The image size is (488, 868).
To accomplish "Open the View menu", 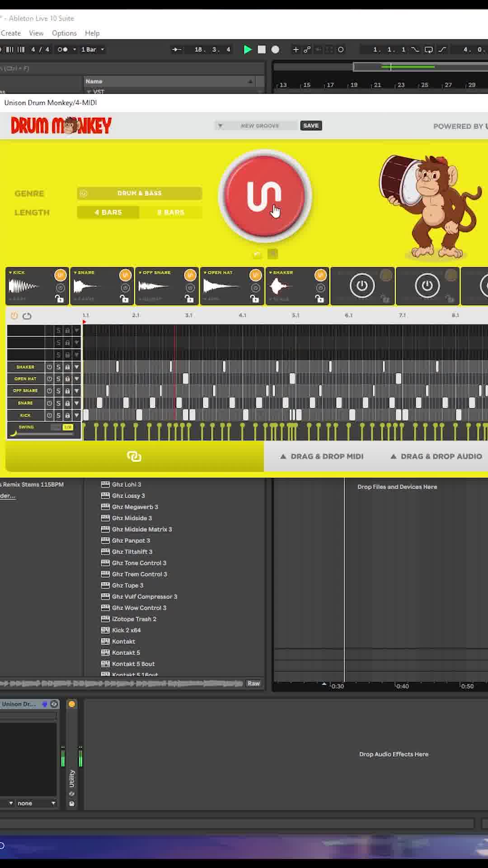I will [36, 33].
